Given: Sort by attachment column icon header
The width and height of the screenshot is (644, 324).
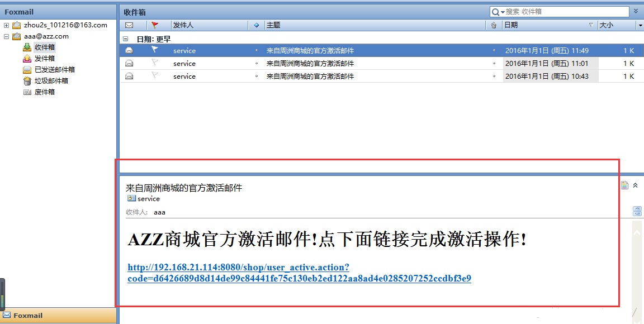Looking at the screenshot, I should [494, 26].
